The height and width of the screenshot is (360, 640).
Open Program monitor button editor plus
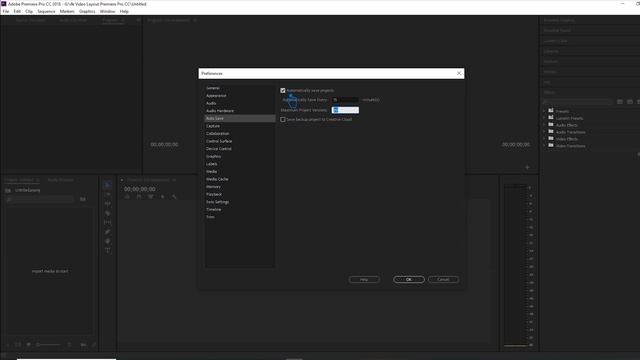click(x=527, y=167)
